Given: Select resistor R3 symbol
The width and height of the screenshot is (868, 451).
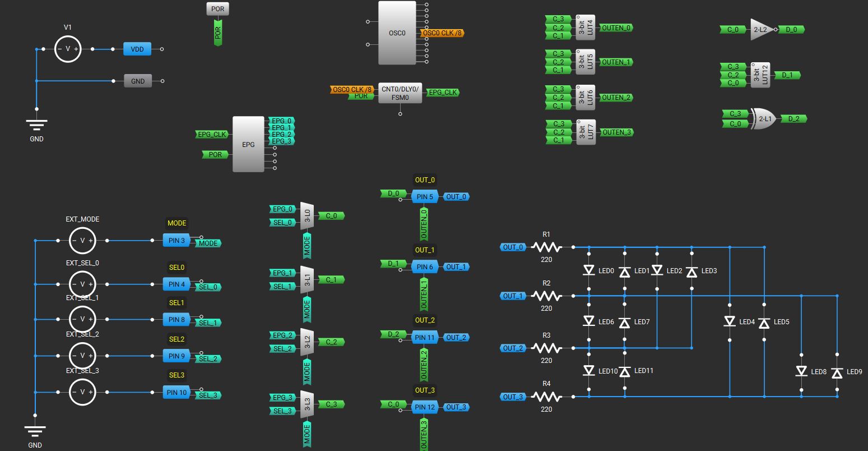Looking at the screenshot, I should tap(546, 348).
